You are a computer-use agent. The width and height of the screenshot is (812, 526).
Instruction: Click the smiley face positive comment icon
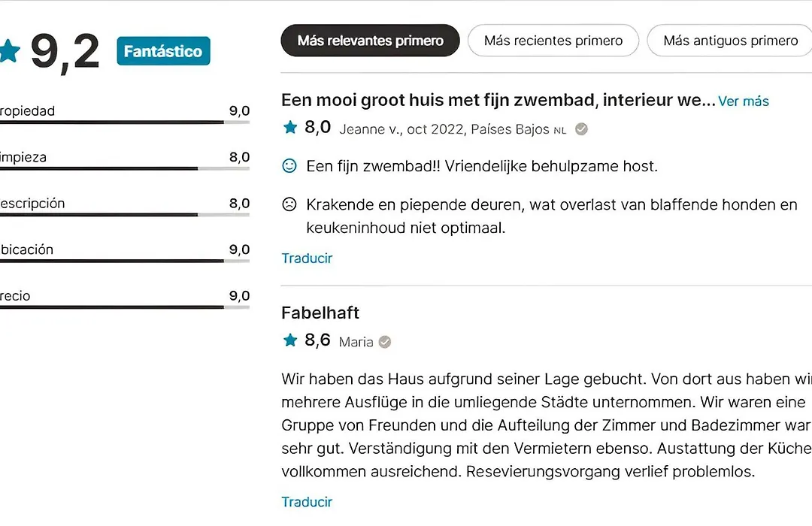(289, 165)
